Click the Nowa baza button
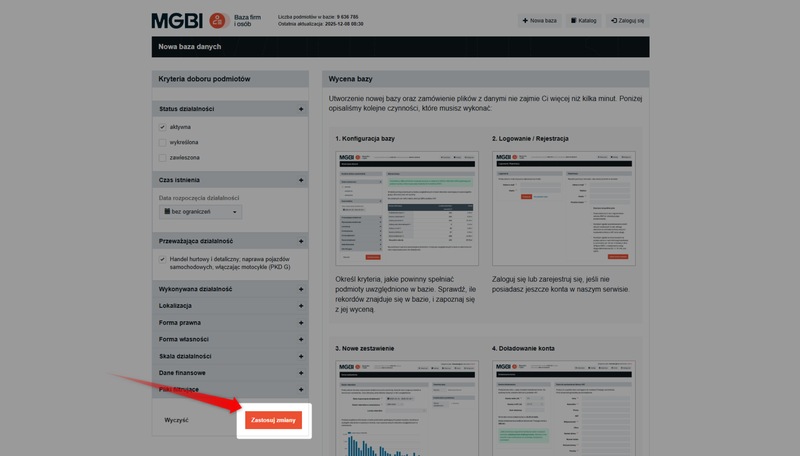The height and width of the screenshot is (456, 800). (539, 20)
